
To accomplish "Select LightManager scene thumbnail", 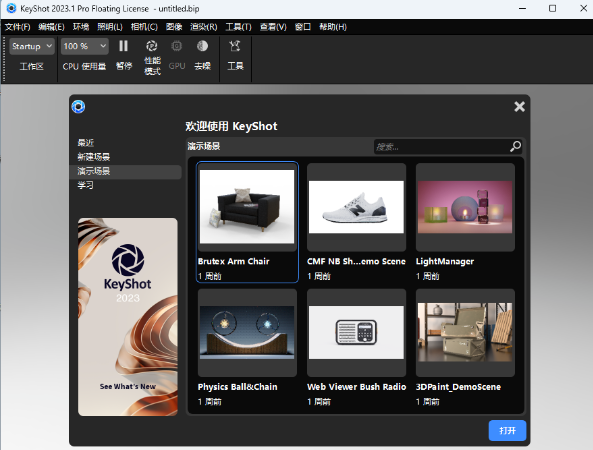I will tap(465, 207).
